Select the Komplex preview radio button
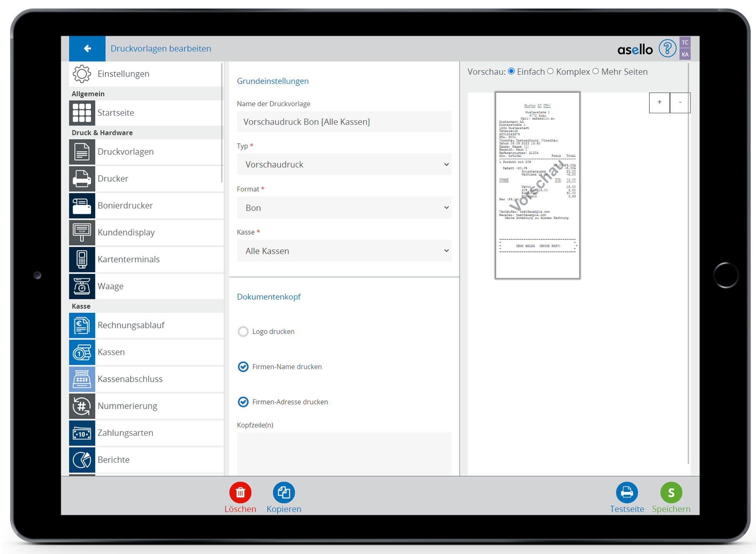This screenshot has height=554, width=756. (551, 72)
